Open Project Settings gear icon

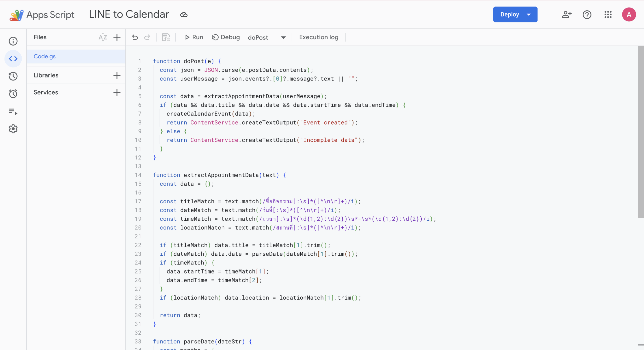[x=13, y=129]
